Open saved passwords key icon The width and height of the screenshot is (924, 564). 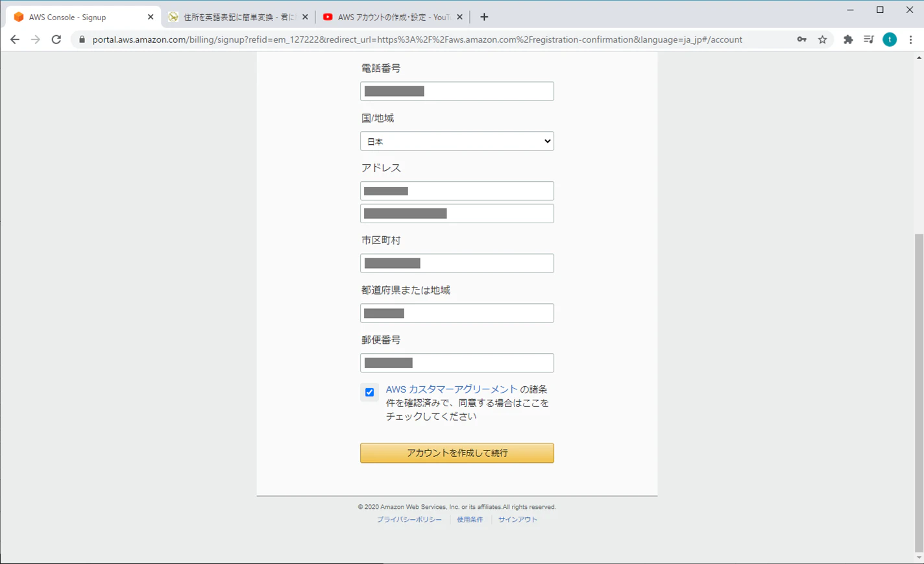coord(802,40)
